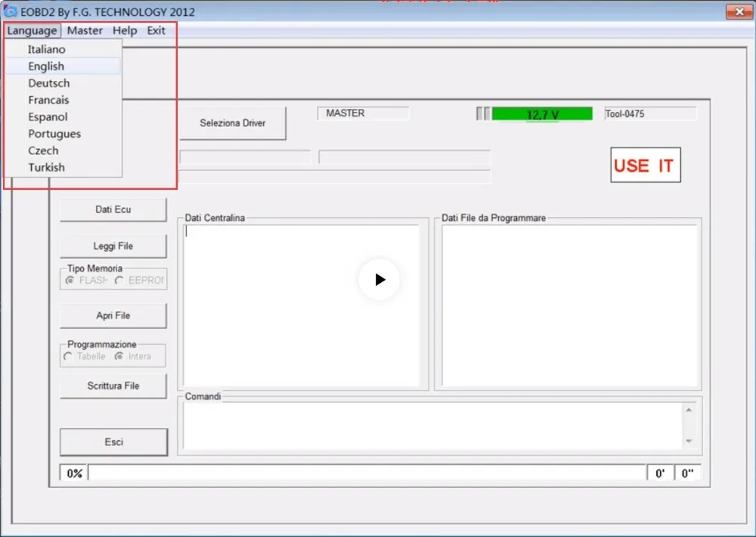Click the Leggi File button
The height and width of the screenshot is (537, 756).
tap(113, 246)
